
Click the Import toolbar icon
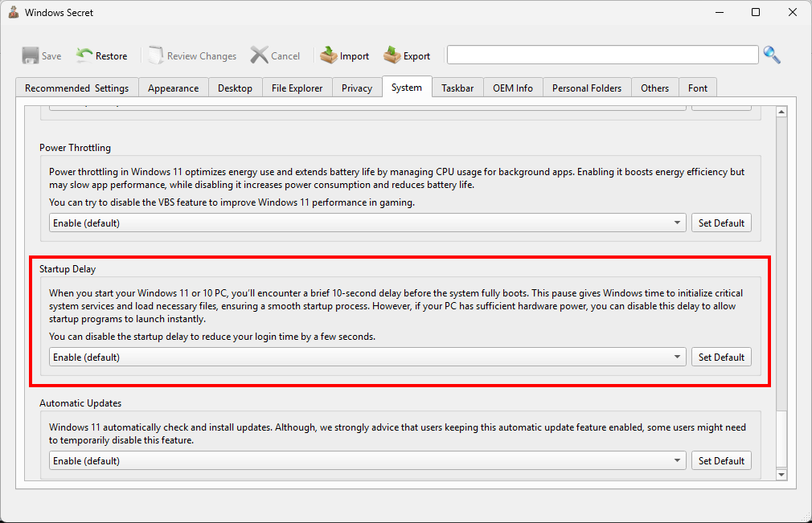click(x=328, y=55)
